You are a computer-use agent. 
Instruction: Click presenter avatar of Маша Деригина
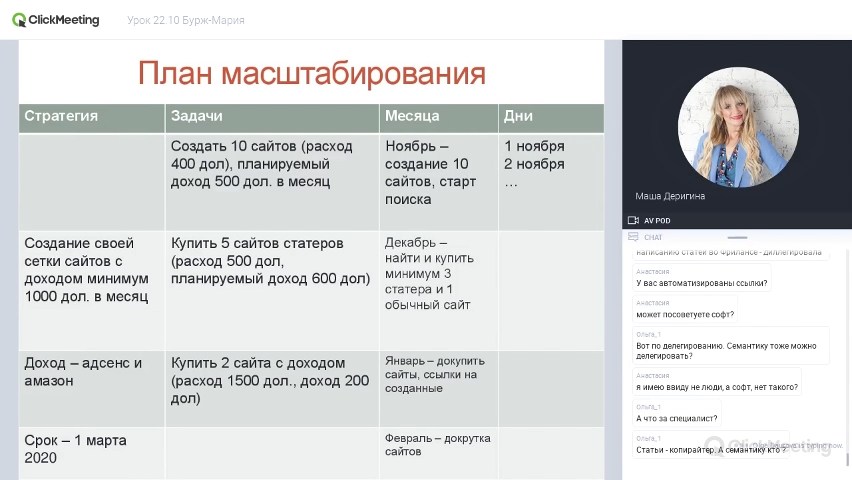738,127
